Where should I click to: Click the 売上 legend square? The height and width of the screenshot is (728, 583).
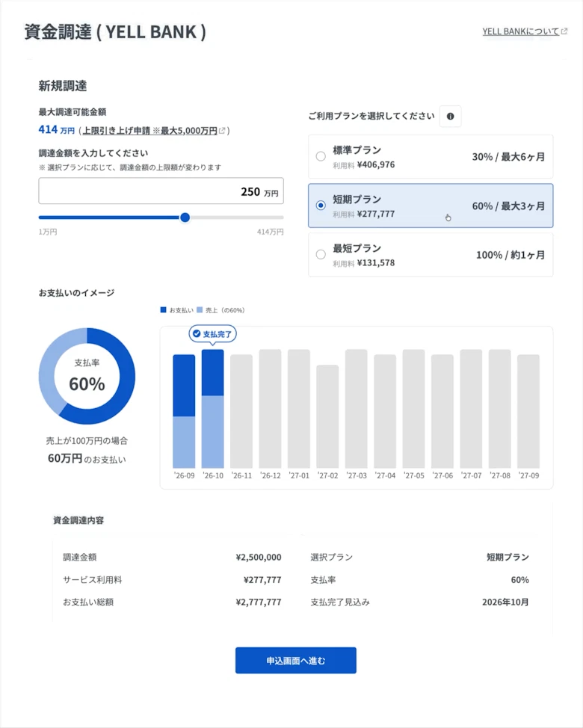click(200, 309)
